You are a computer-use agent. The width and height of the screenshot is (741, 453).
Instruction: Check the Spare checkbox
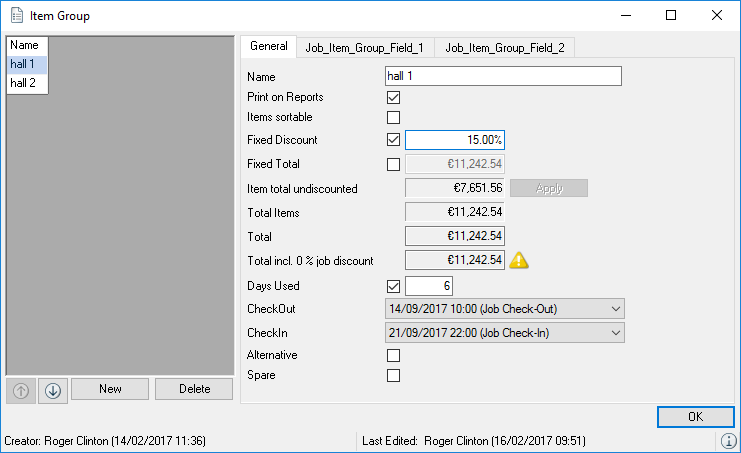[x=393, y=375]
